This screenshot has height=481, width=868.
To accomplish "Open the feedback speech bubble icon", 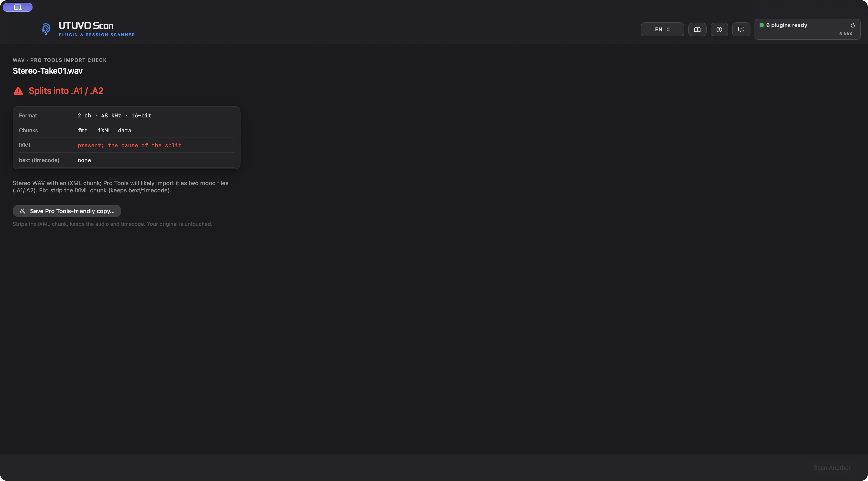I will (741, 29).
